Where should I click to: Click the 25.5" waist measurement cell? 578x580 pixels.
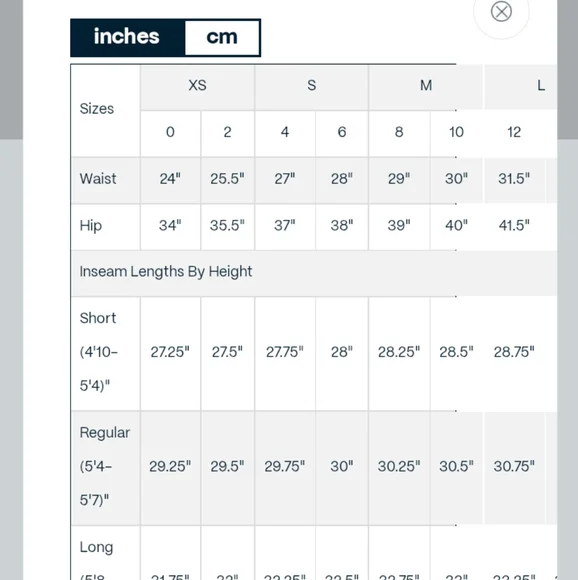227,180
